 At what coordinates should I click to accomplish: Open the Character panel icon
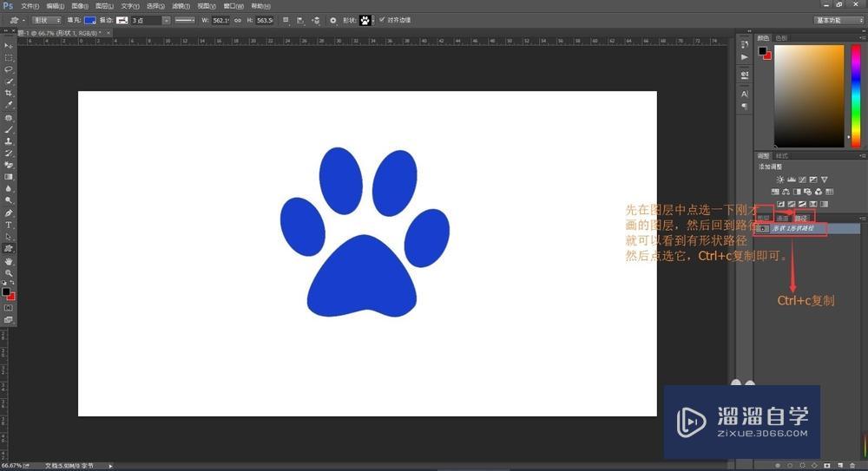(745, 94)
